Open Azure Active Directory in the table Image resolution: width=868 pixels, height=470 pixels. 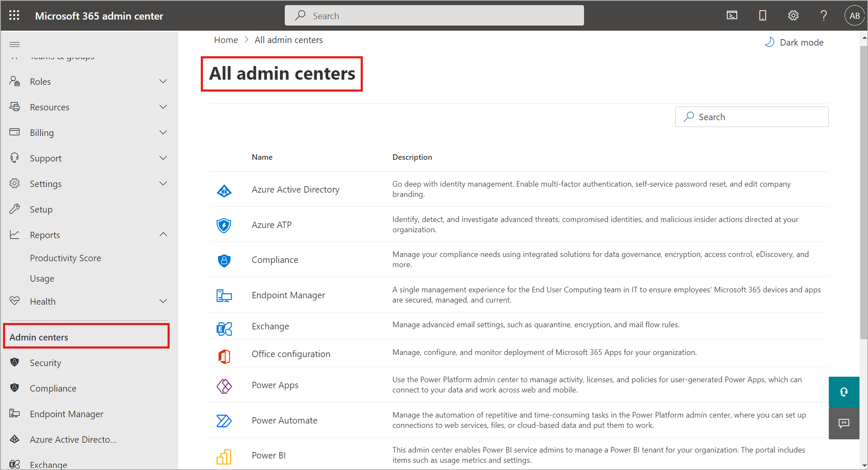pos(295,190)
